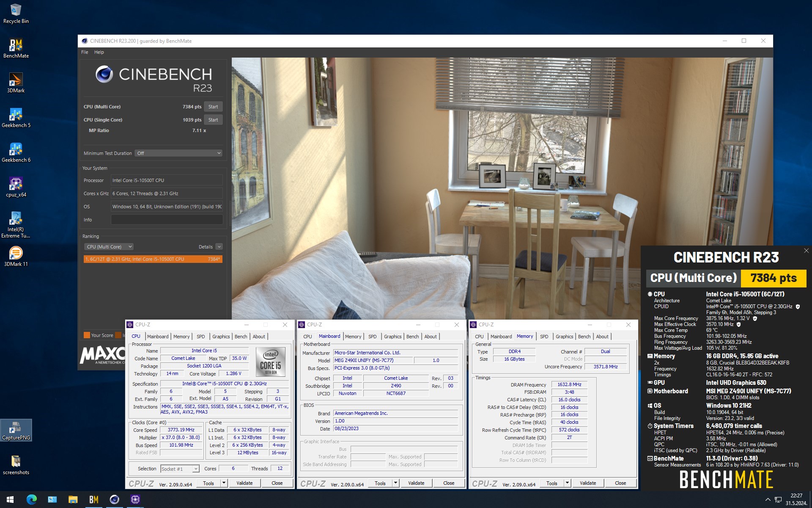
Task: Click the Info input field in Cinebench
Action: tap(167, 220)
